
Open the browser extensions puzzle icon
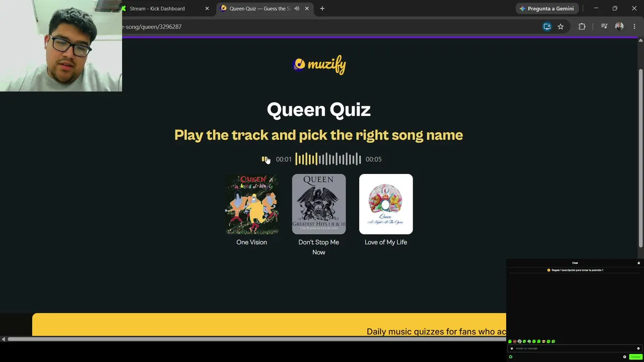(582, 27)
